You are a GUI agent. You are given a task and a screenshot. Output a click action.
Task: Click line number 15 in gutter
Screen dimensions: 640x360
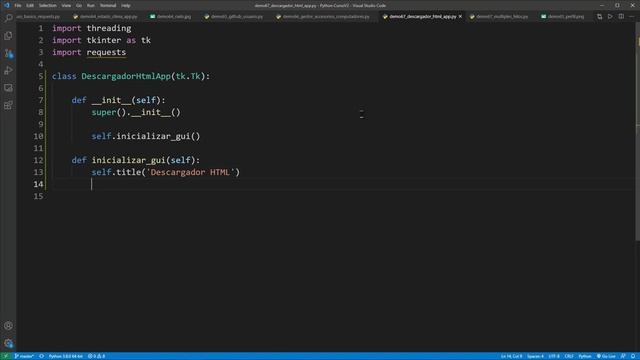(x=38, y=196)
